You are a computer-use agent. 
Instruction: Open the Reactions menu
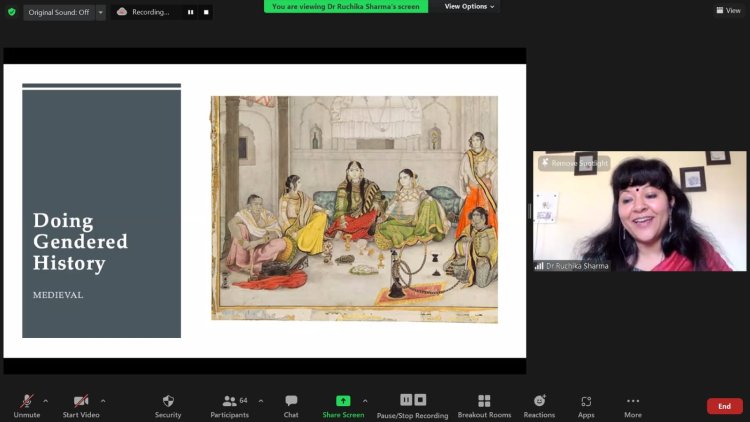(x=539, y=406)
